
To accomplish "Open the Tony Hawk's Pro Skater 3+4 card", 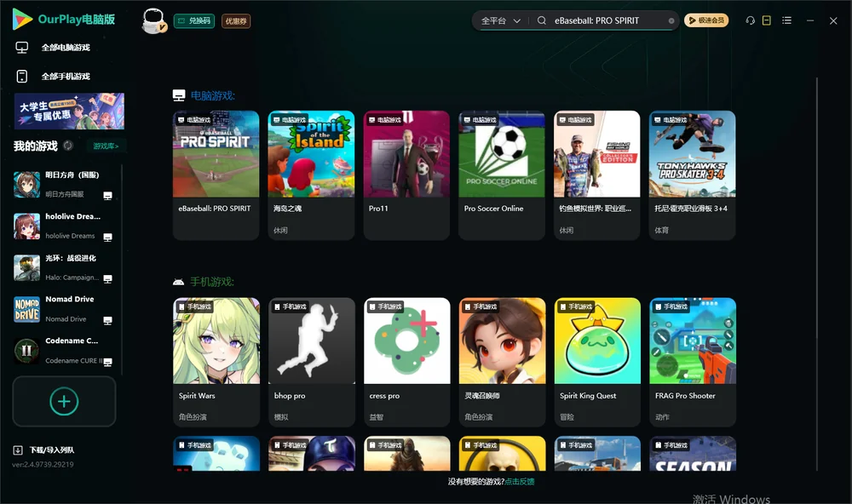I will (x=692, y=175).
